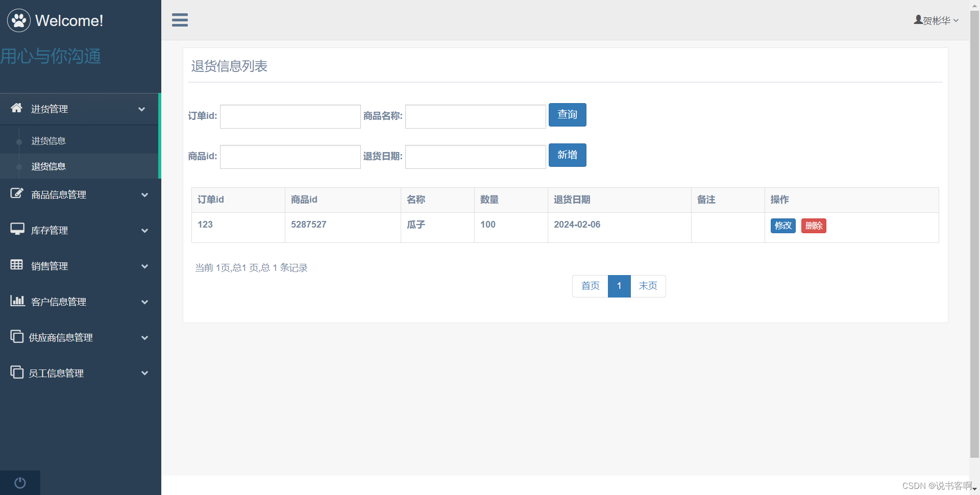
Task: Click the edit icon next to 商品信息管理
Action: [x=17, y=193]
